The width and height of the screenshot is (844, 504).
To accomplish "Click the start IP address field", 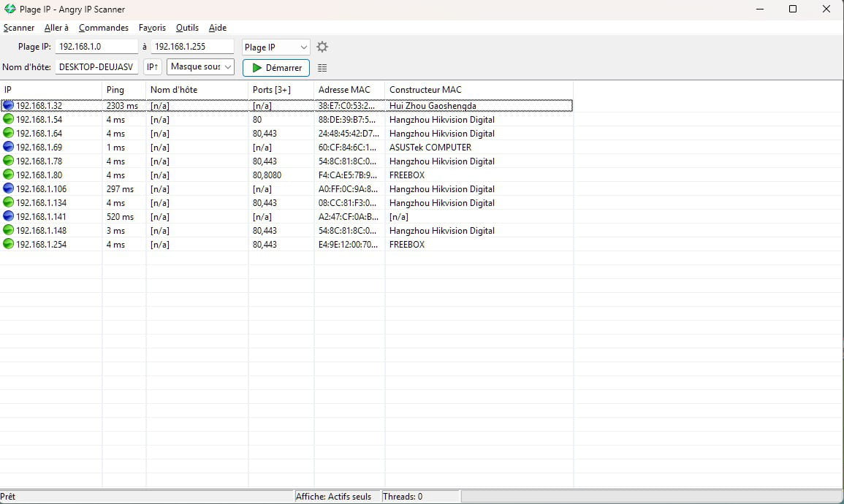I will click(96, 47).
